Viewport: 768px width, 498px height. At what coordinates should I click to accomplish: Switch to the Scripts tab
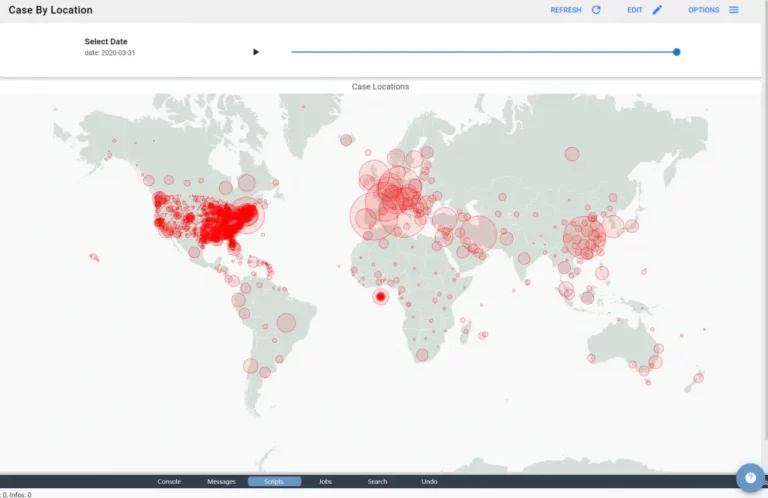[x=274, y=481]
